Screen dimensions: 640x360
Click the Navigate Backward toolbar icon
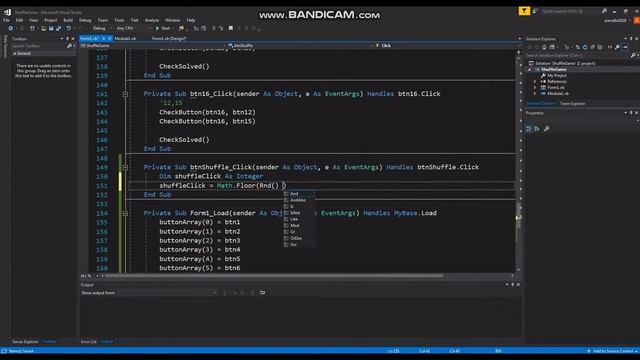pyautogui.click(x=11, y=28)
